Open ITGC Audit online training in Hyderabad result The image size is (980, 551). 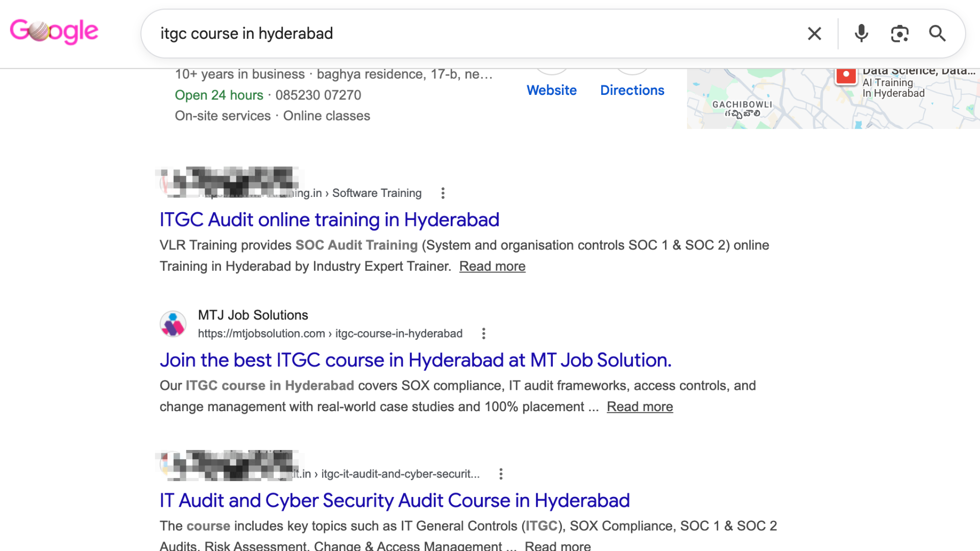(x=329, y=220)
